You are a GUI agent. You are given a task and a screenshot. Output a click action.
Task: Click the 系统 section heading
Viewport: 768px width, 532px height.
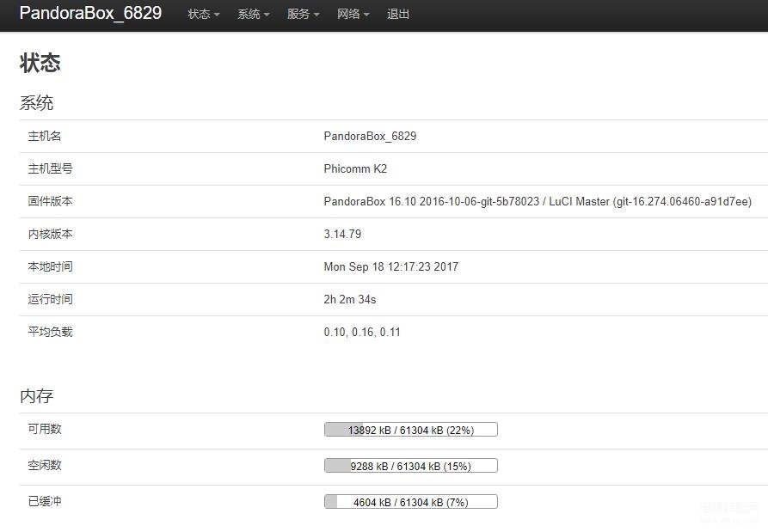pyautogui.click(x=37, y=103)
